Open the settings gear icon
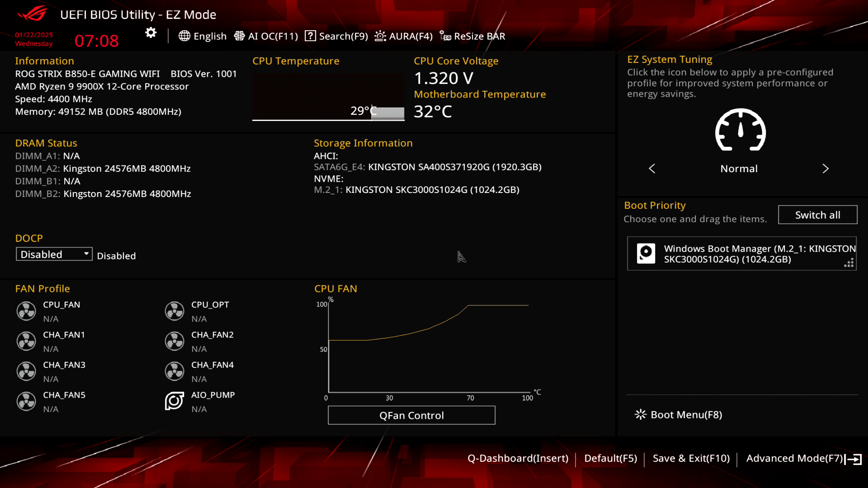 coord(151,33)
